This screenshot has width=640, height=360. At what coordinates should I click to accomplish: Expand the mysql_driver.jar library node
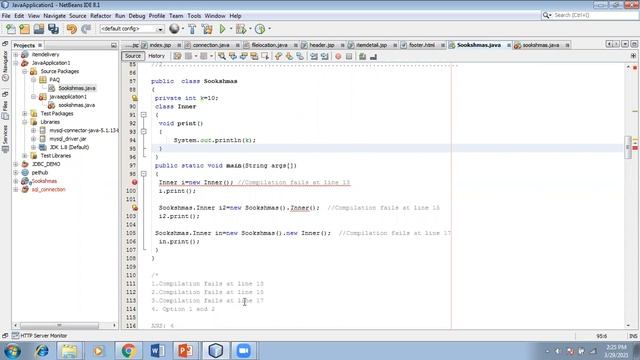tap(33, 139)
